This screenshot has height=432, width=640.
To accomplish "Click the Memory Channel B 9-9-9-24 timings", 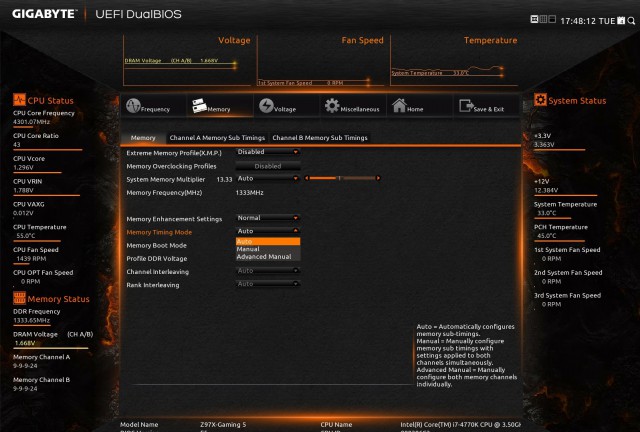I will [x=41, y=384].
